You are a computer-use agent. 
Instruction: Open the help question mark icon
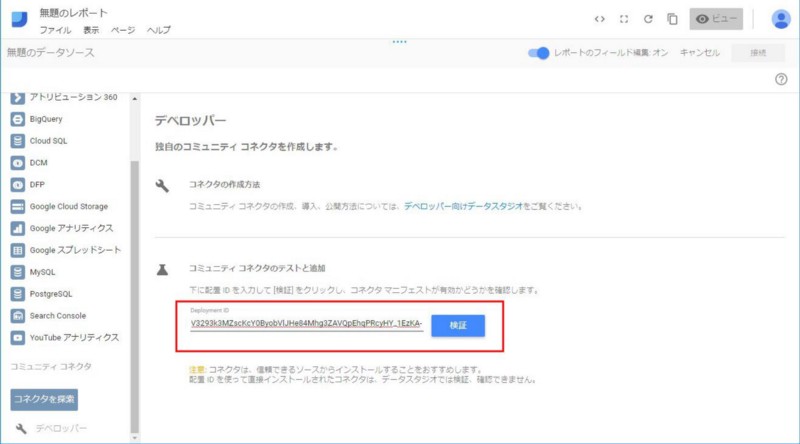[x=781, y=79]
